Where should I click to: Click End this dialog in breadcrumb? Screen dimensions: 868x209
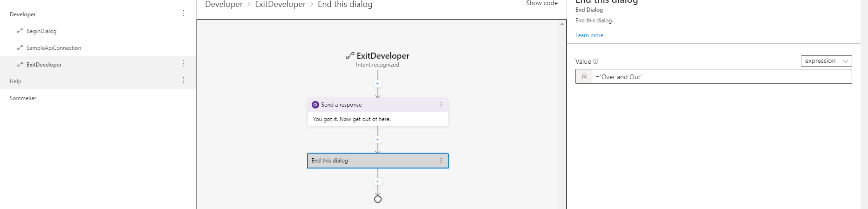click(345, 4)
